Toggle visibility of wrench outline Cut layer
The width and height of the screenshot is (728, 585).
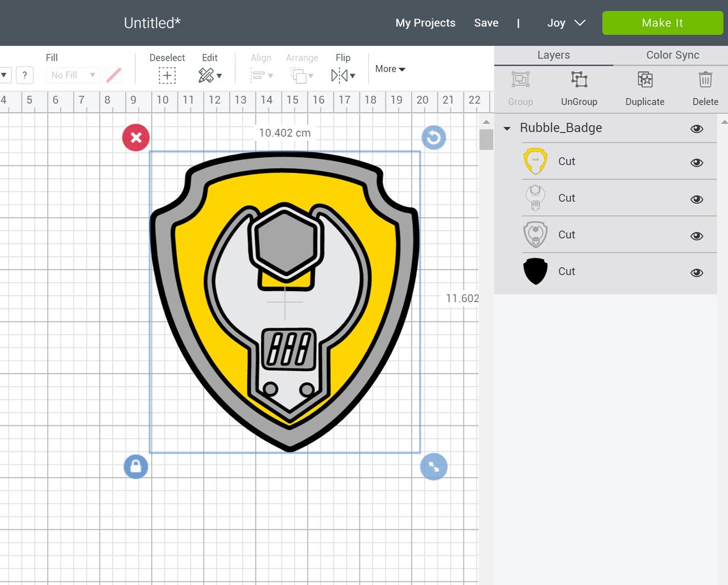coord(697,199)
